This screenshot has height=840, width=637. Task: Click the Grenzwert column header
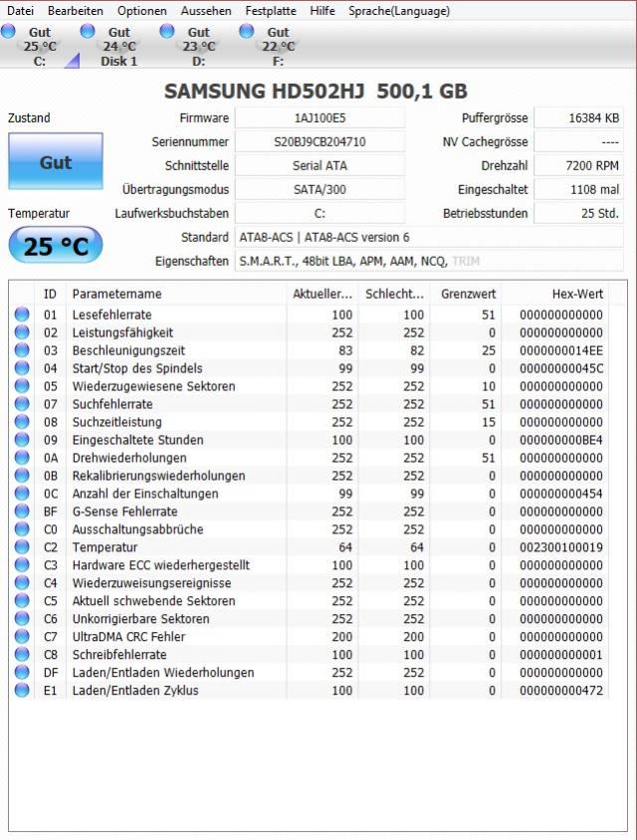click(x=466, y=294)
